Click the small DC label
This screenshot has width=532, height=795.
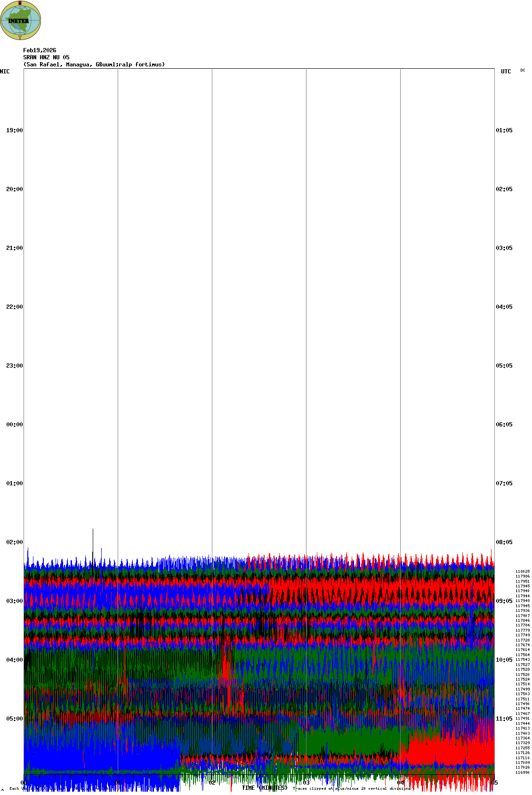coord(523,70)
